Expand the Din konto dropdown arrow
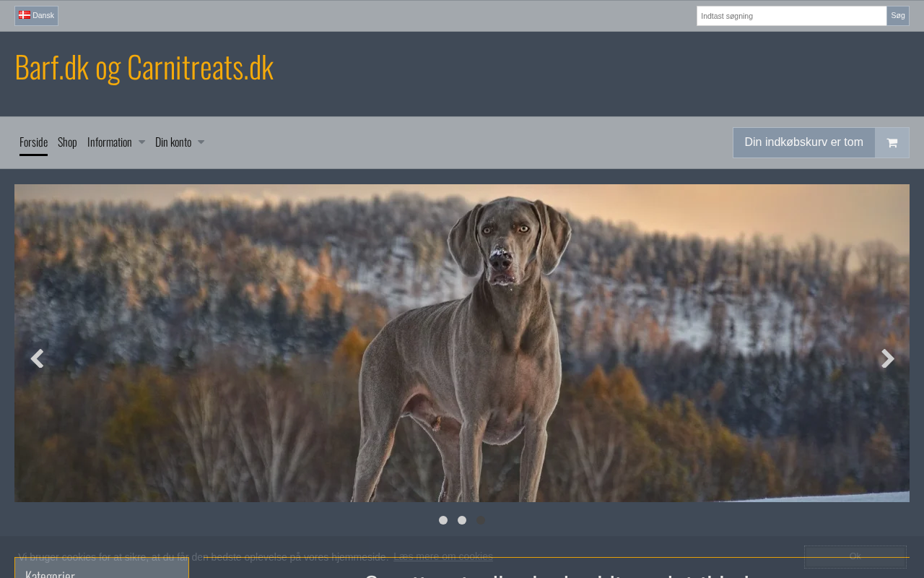 (201, 142)
